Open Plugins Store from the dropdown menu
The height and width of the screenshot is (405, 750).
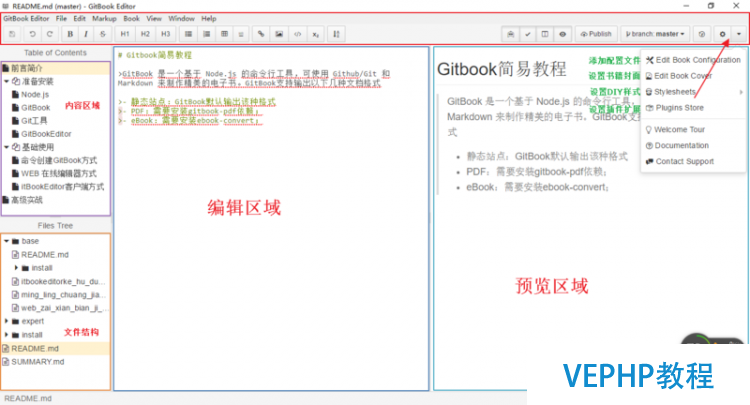[x=694, y=108]
